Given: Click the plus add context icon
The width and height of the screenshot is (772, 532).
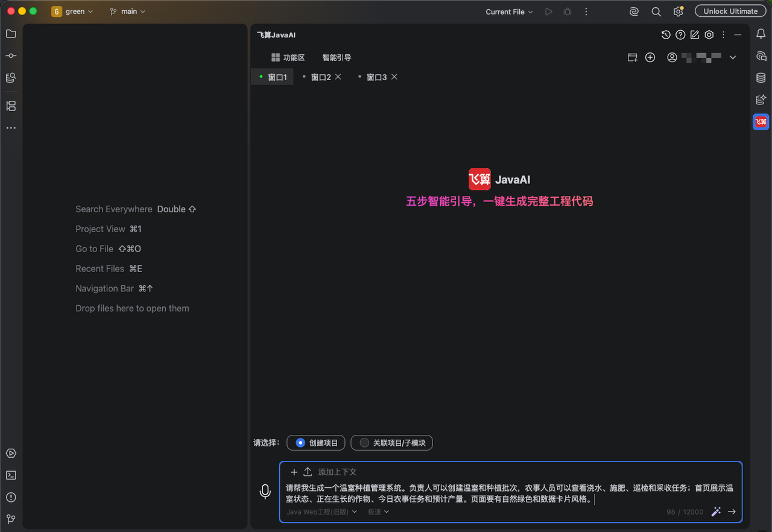Looking at the screenshot, I should pos(294,472).
